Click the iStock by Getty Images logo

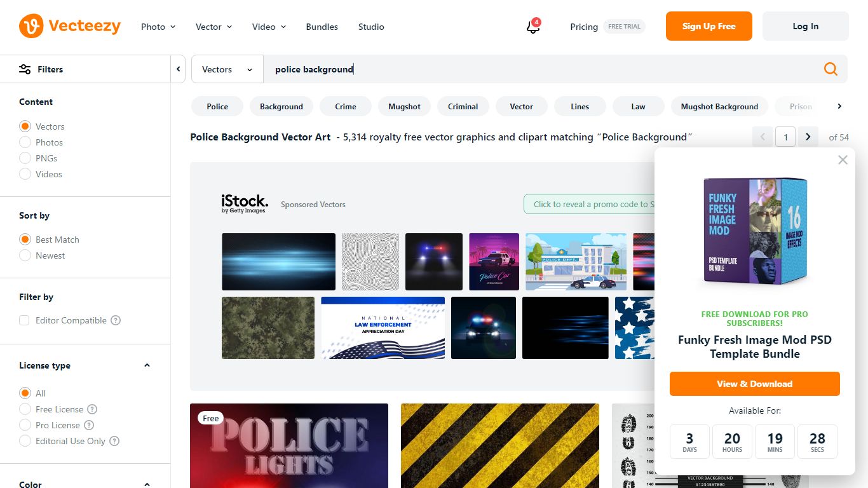[245, 203]
